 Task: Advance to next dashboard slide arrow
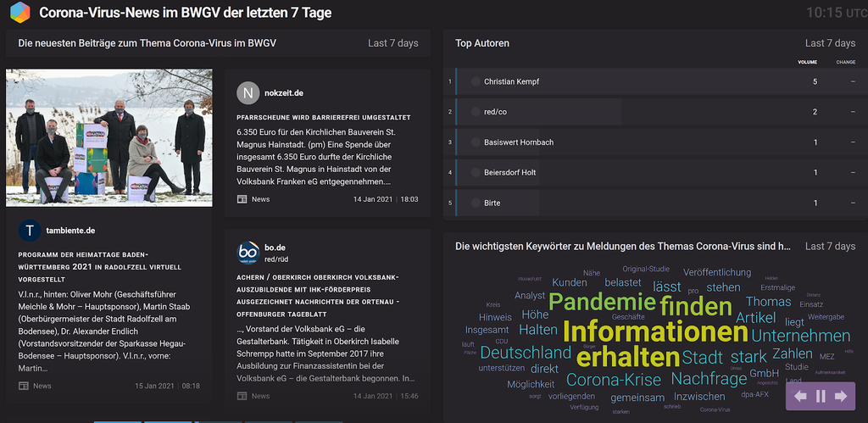pyautogui.click(x=841, y=396)
